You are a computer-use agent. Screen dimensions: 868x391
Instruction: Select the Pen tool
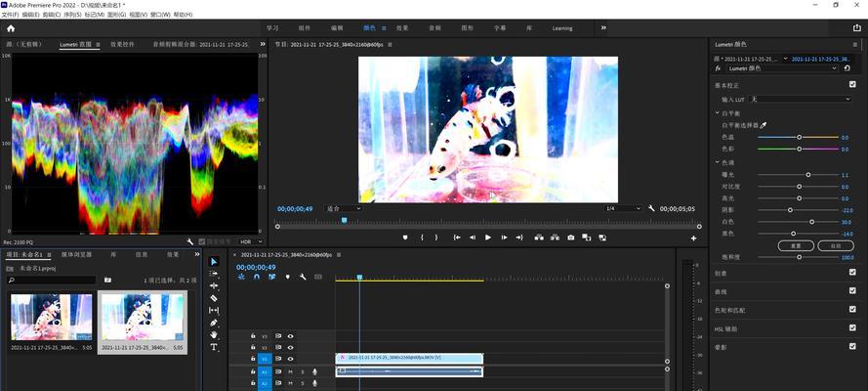[x=214, y=323]
